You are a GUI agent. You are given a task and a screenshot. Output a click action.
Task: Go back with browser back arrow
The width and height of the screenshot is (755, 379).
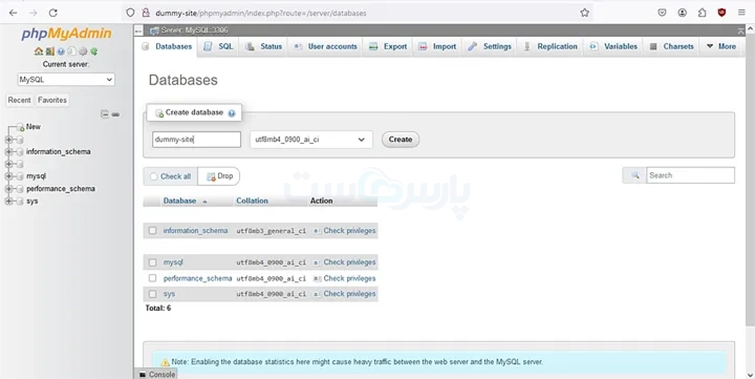coord(13,13)
